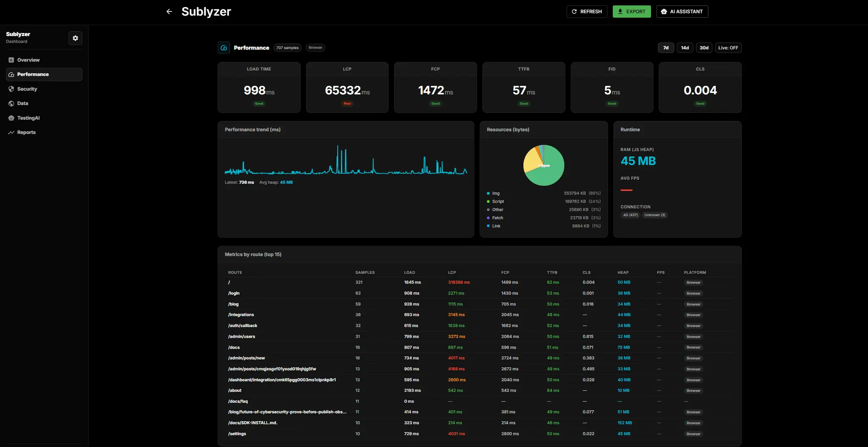Click the /about route
The image size is (868, 447).
pyautogui.click(x=235, y=391)
